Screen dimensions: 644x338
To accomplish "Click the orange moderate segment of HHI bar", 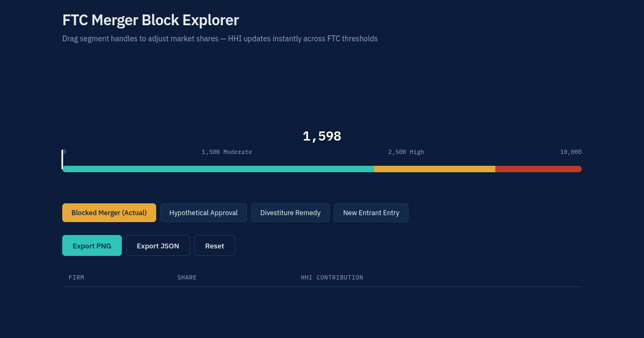I will click(435, 169).
